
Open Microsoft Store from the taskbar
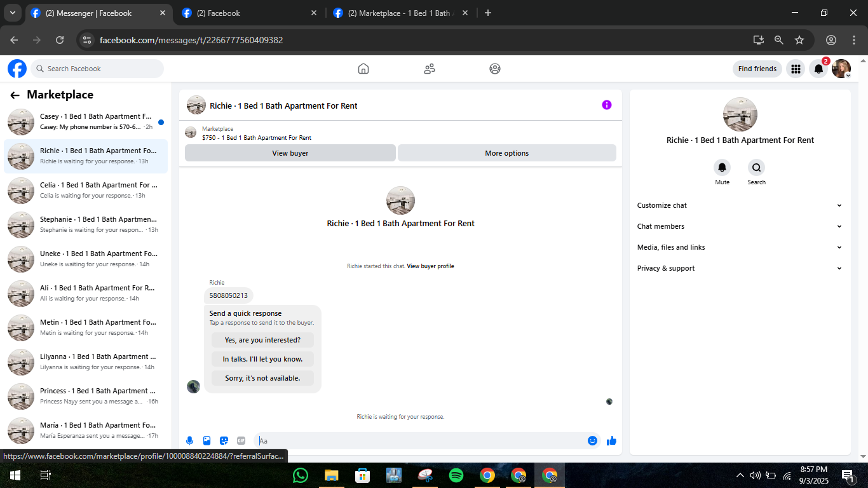[x=363, y=475]
